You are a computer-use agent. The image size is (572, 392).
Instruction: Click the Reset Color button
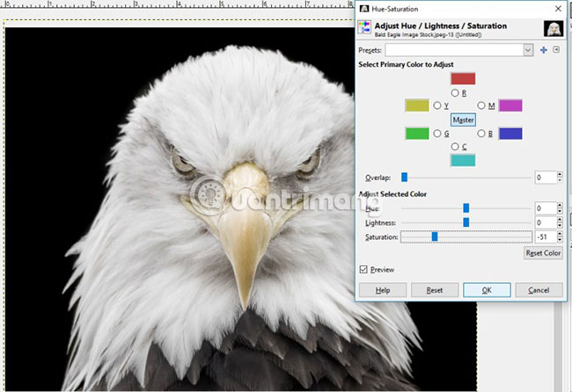click(x=543, y=253)
